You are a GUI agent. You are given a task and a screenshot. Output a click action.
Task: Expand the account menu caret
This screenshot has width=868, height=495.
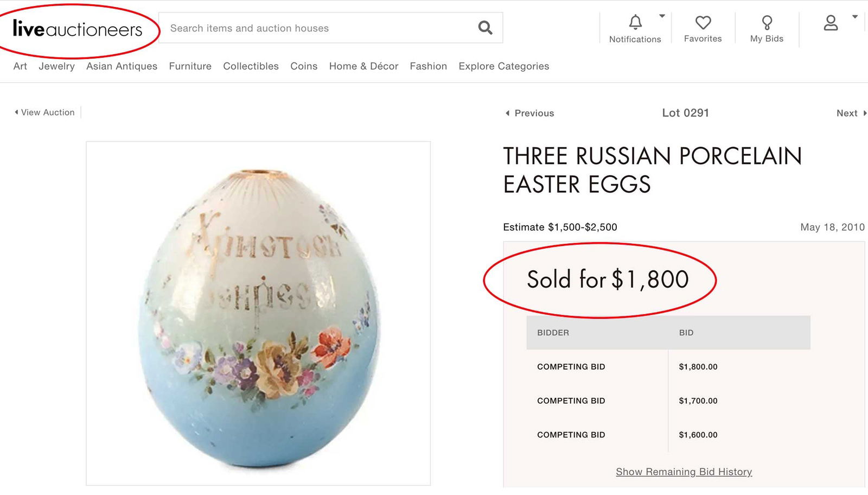(x=855, y=15)
